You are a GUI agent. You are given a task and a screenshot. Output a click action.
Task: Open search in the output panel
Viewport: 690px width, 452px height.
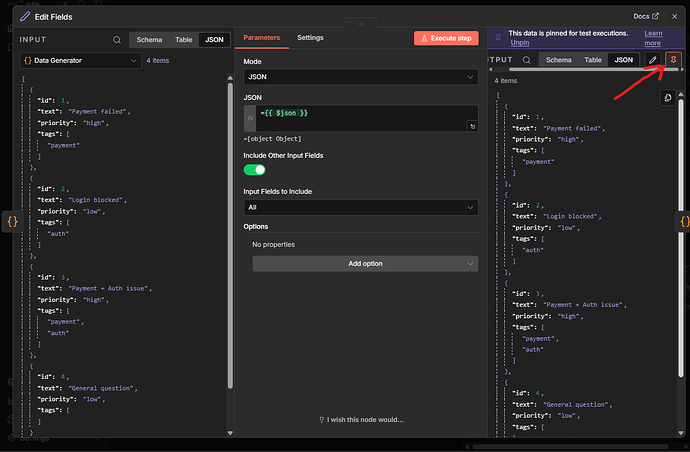(525, 60)
